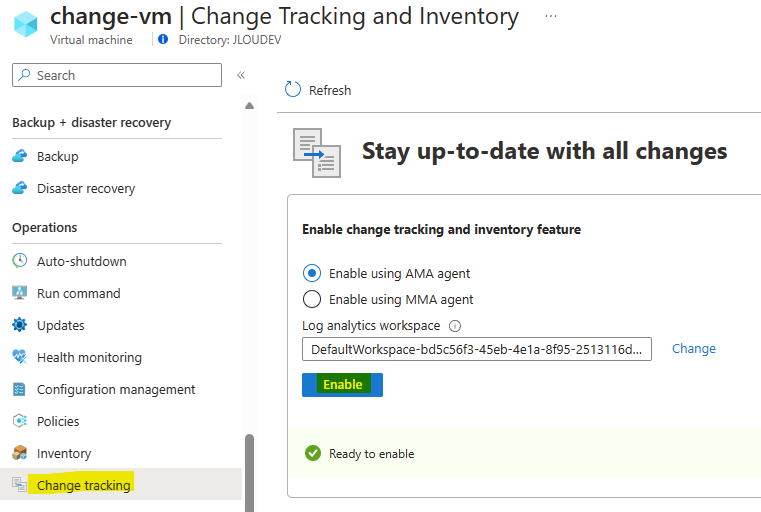Click the Backup cloud icon

click(19, 156)
